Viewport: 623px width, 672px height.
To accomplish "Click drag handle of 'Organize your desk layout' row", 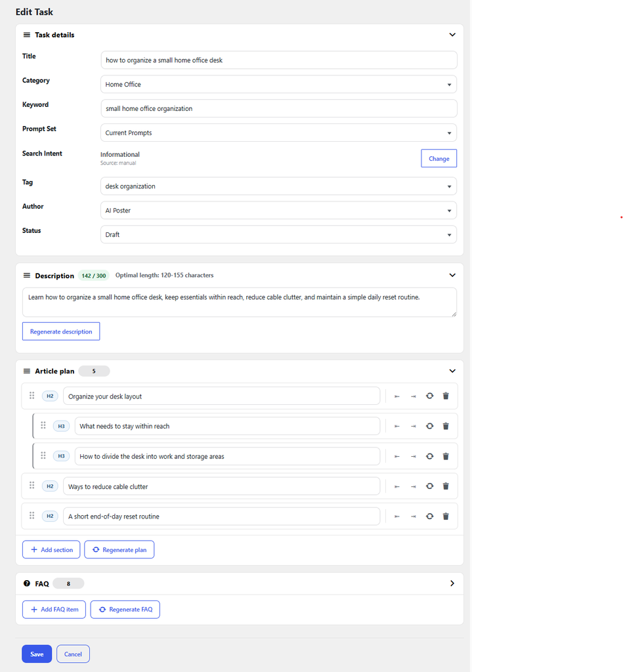I will click(x=32, y=396).
